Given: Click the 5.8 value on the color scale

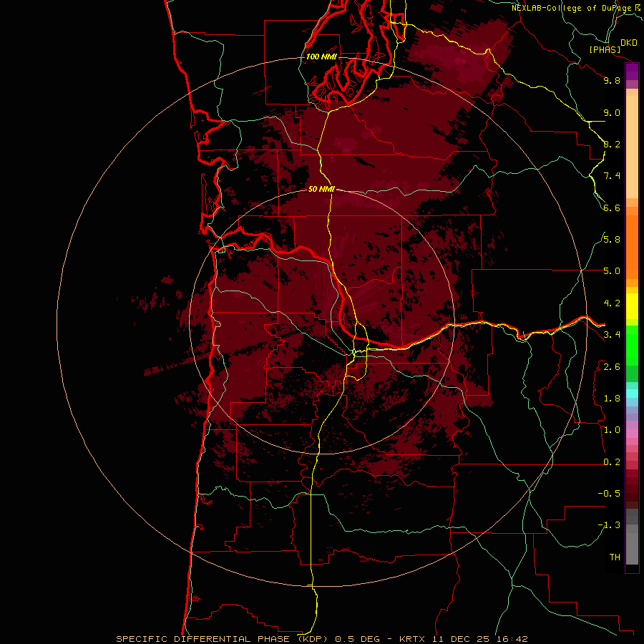Looking at the screenshot, I should pos(612,240).
